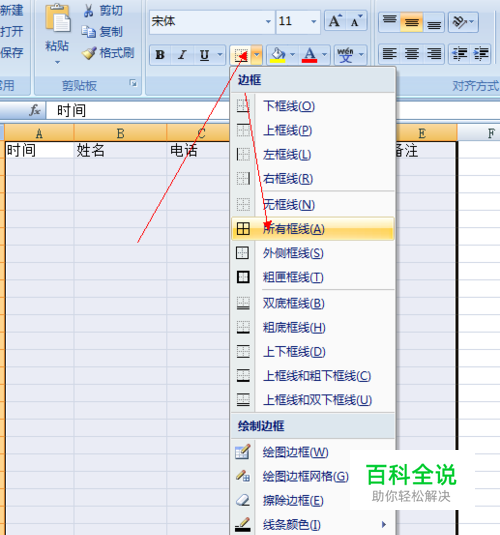This screenshot has width=500, height=535.
Task: Choose 粗底框线(H) thick bottom border
Action: 313,328
